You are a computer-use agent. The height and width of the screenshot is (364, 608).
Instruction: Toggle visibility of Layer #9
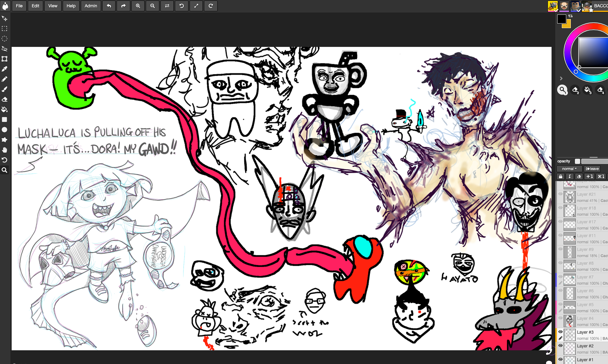pyautogui.click(x=560, y=249)
